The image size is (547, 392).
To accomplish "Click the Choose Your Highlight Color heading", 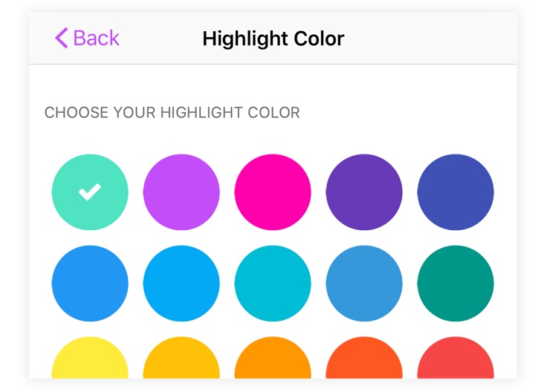I will point(172,113).
